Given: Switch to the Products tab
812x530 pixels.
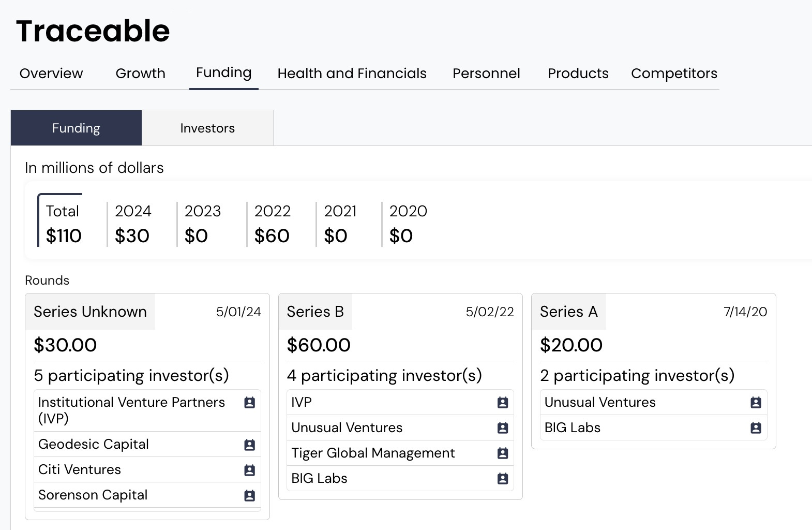Looking at the screenshot, I should pyautogui.click(x=578, y=73).
